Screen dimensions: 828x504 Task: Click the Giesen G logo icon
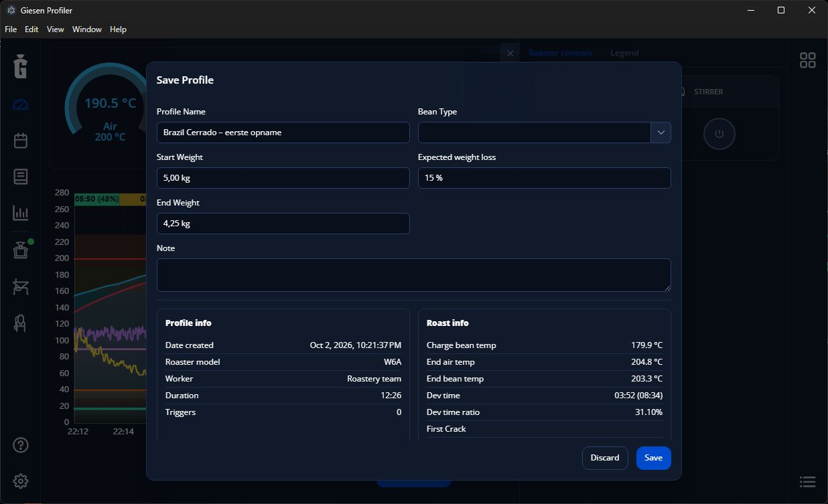(x=21, y=67)
